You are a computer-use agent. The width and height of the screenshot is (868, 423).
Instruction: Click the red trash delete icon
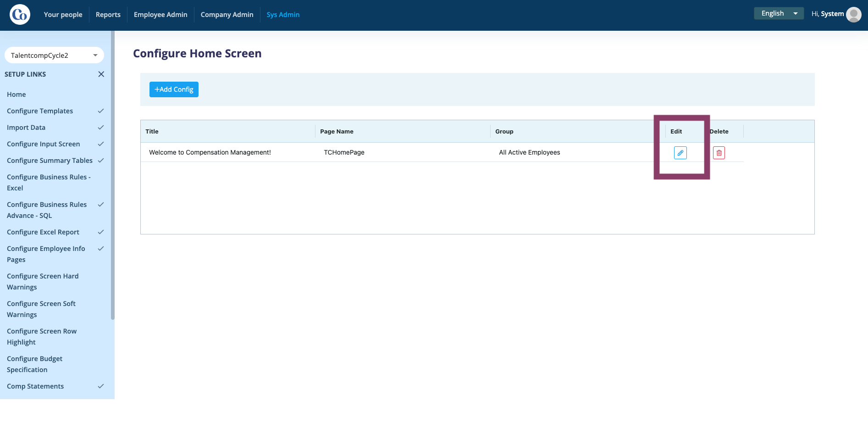coord(719,153)
